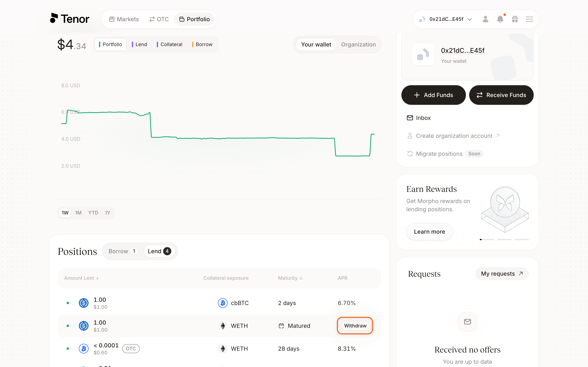Open the hamburger menu icon
Viewport: 588px width, 367px height.
click(529, 19)
